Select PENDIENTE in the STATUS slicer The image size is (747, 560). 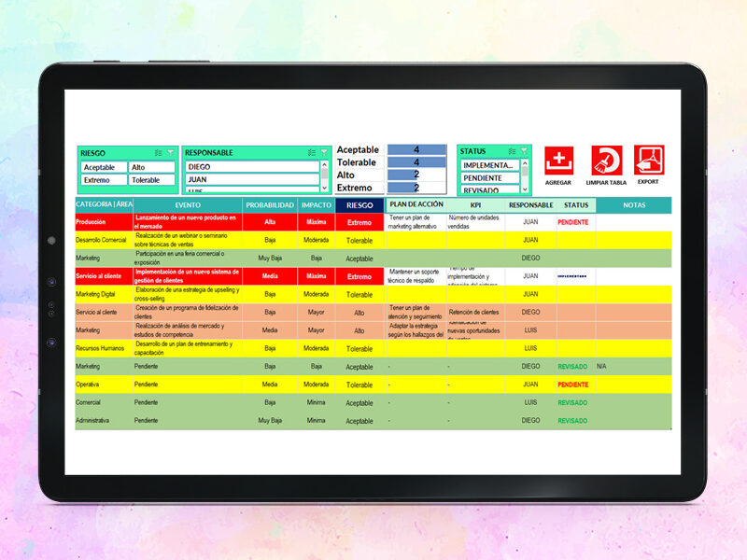click(489, 177)
